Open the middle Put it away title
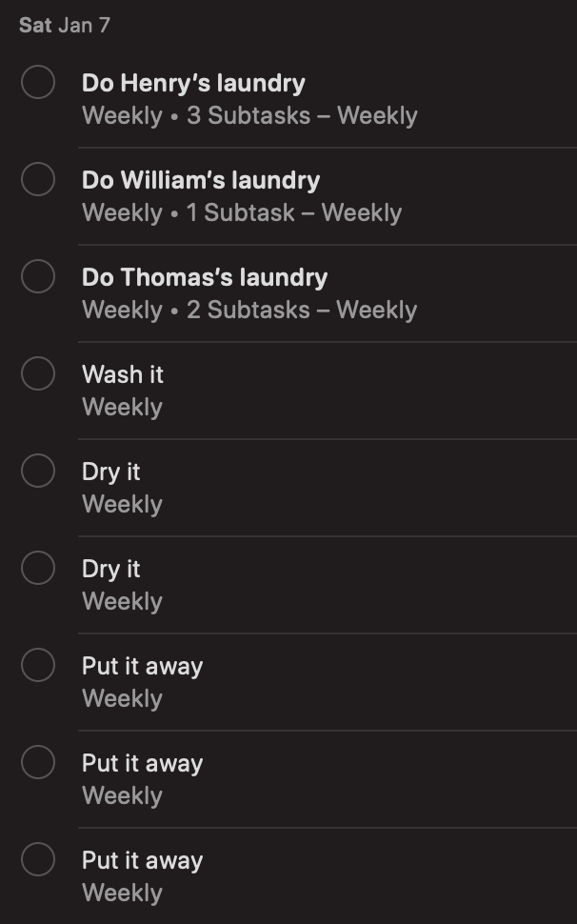 pyautogui.click(x=142, y=763)
